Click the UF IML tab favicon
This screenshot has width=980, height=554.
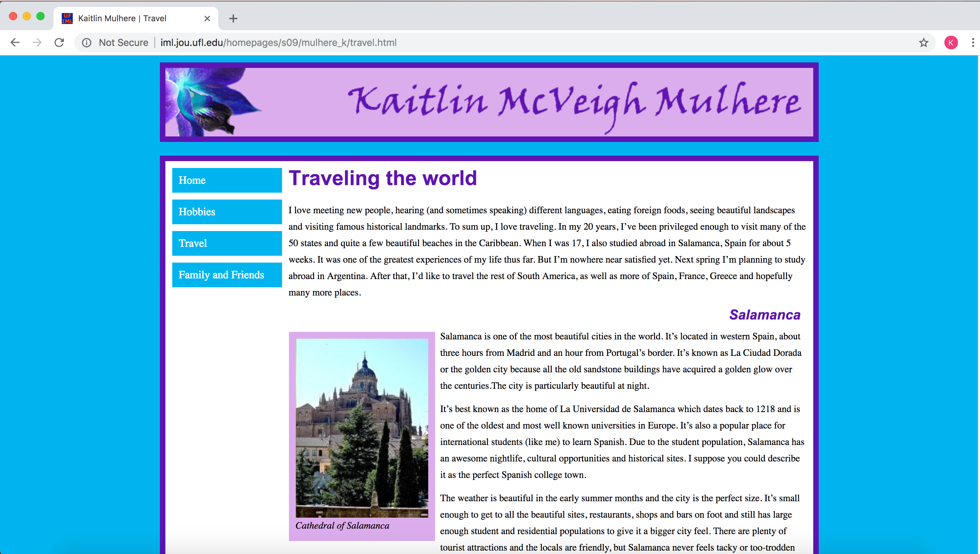[67, 18]
